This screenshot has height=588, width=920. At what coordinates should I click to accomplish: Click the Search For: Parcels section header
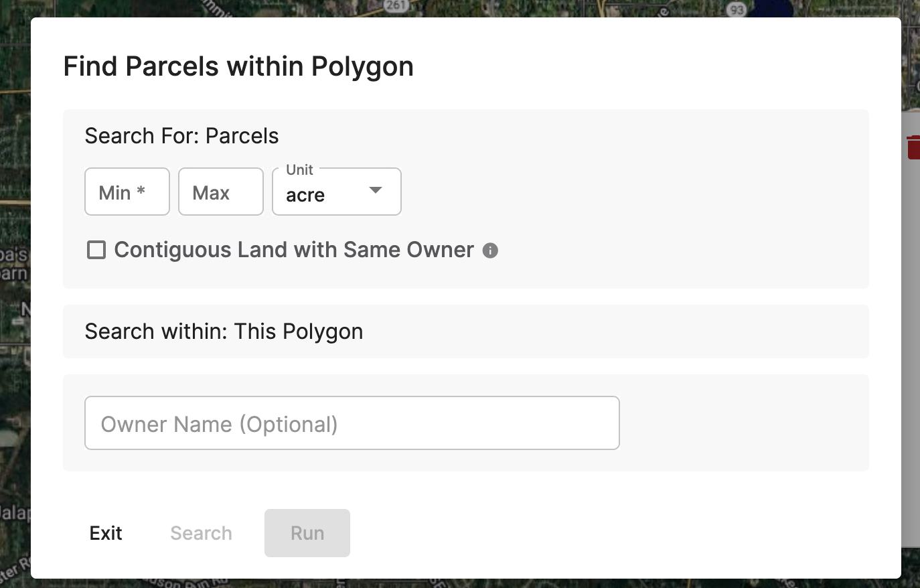181,135
